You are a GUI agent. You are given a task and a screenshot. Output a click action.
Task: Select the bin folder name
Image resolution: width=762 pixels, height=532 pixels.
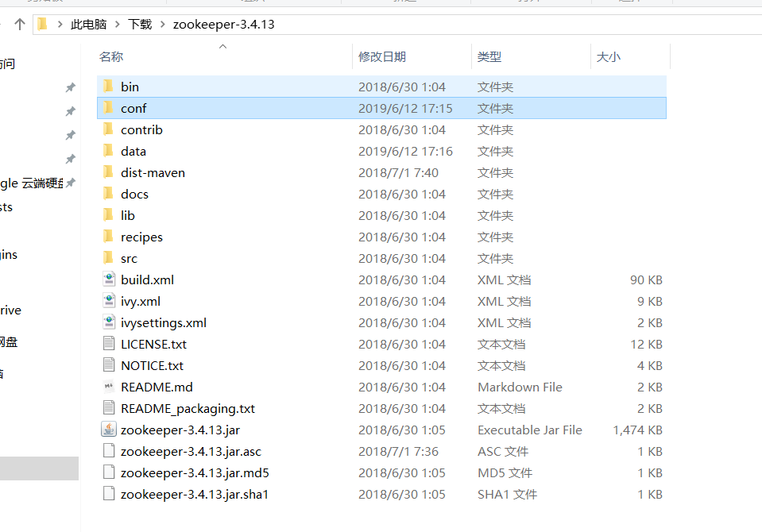point(130,87)
